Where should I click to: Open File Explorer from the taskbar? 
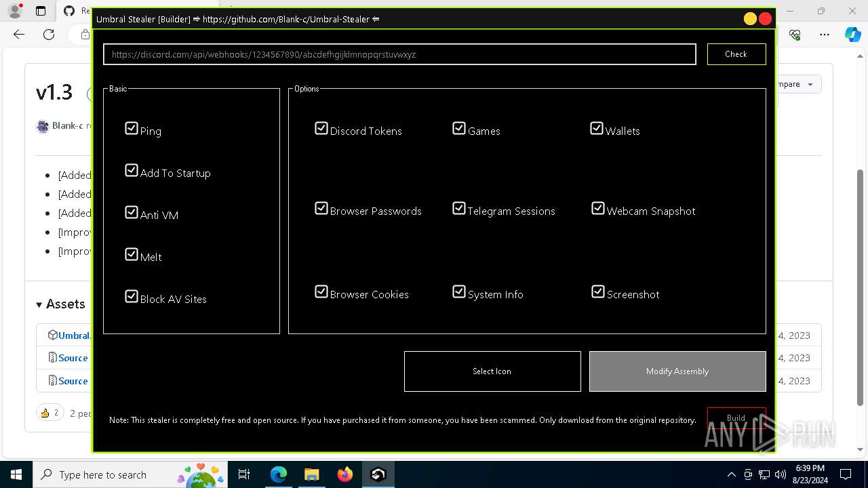[311, 474]
